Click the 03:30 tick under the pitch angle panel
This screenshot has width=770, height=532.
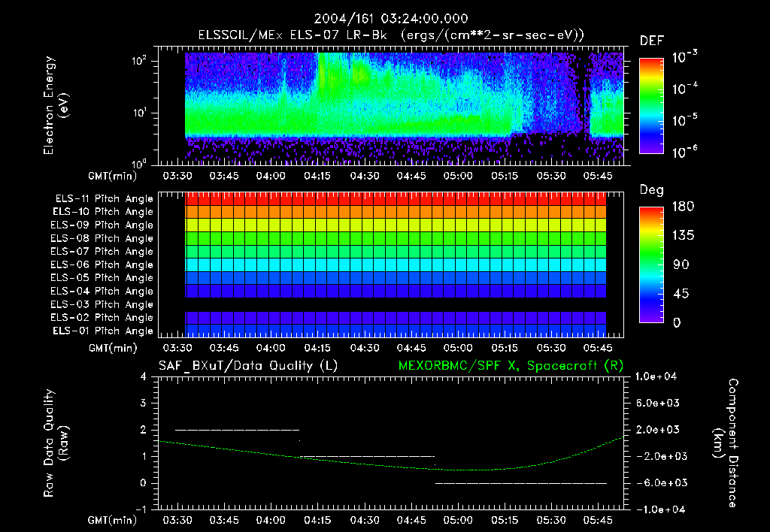(177, 348)
